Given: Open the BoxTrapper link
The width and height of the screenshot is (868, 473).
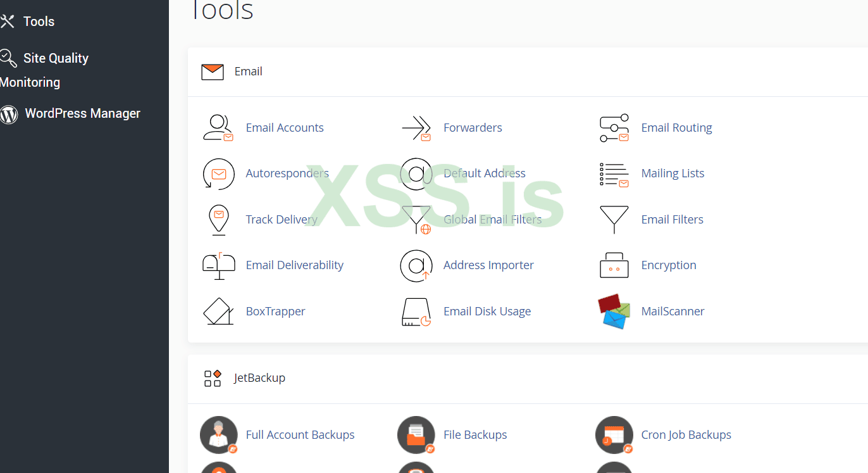Looking at the screenshot, I should [275, 311].
